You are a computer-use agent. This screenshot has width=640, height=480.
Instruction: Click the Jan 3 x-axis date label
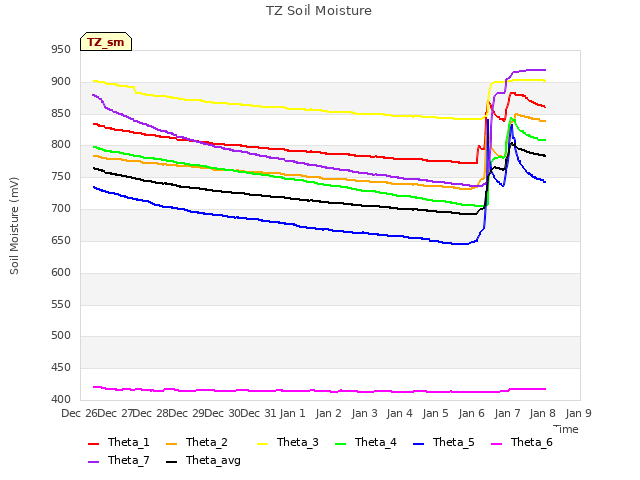(x=364, y=413)
